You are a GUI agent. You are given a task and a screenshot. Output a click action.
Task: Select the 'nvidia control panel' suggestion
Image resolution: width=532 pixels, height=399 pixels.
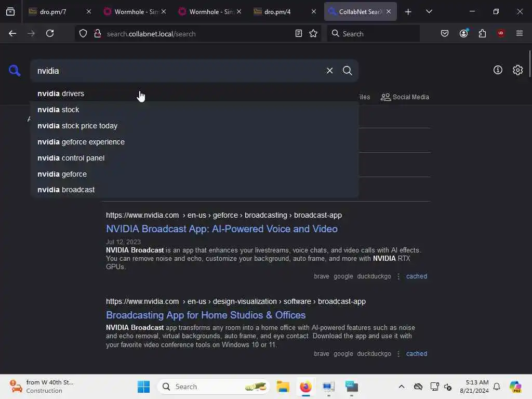point(194,158)
